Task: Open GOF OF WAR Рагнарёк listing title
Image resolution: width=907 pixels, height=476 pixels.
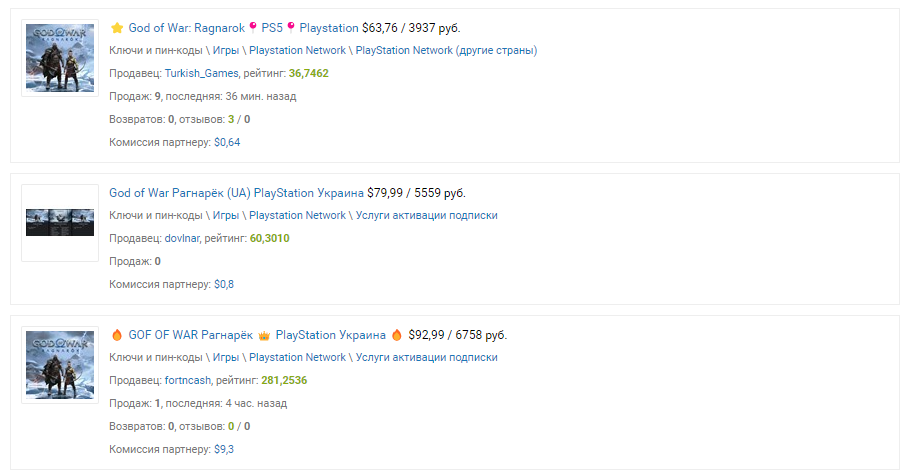Action: click(257, 335)
